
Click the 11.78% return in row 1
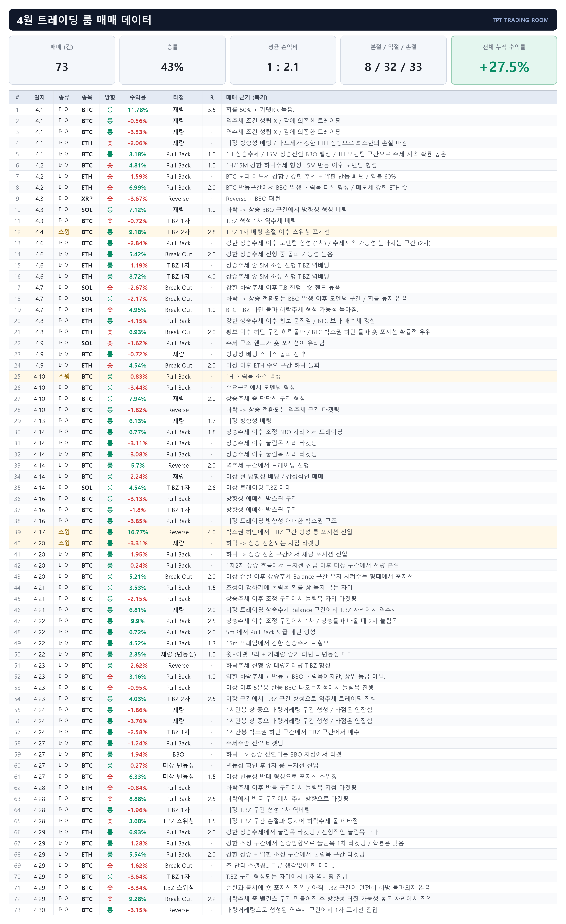pos(138,110)
